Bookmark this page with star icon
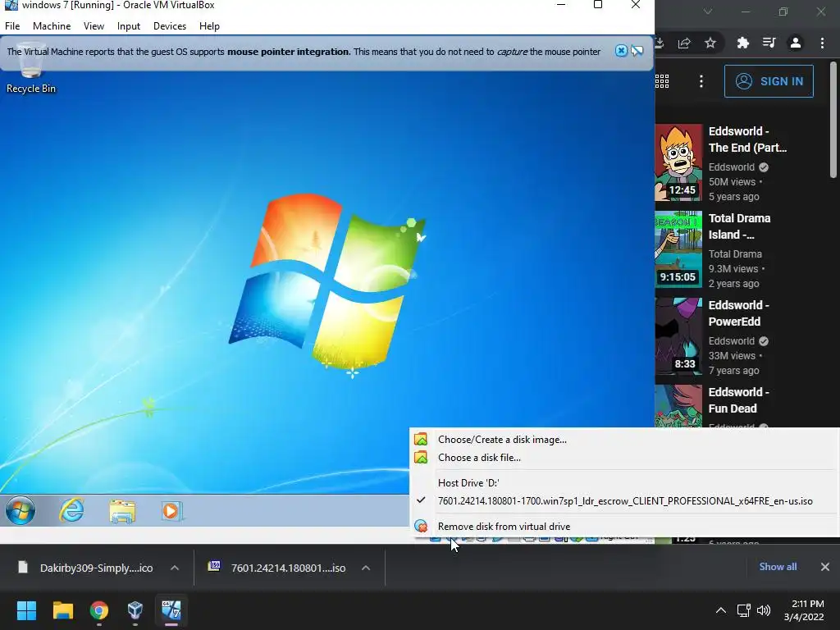 [710, 43]
